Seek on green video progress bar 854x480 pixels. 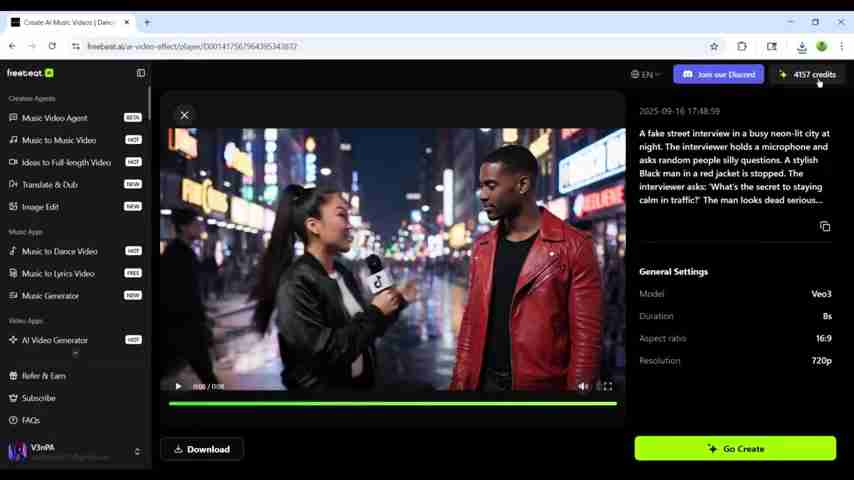tap(393, 404)
